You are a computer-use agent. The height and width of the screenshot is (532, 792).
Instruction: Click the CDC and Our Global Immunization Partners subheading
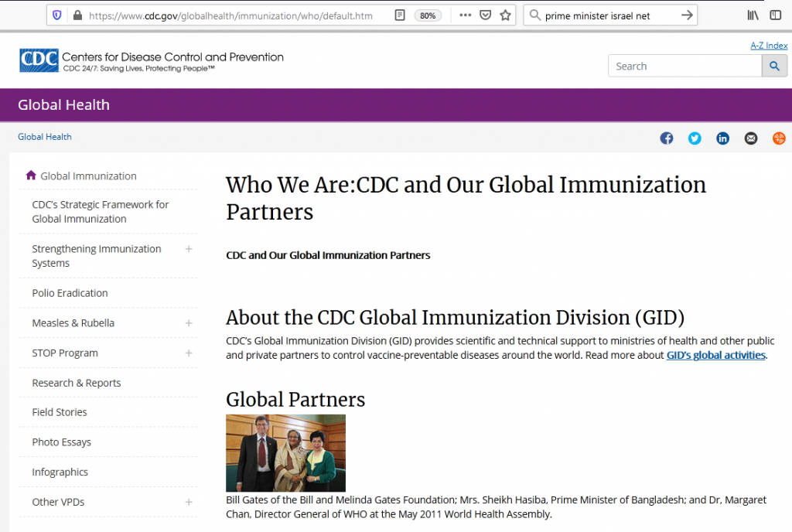[x=328, y=255]
